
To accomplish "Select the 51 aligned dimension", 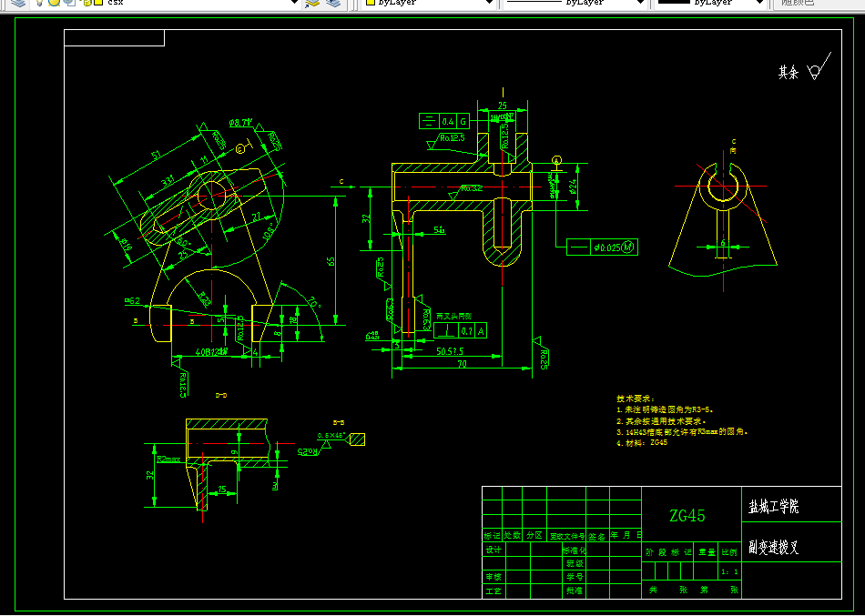I will 157,156.
